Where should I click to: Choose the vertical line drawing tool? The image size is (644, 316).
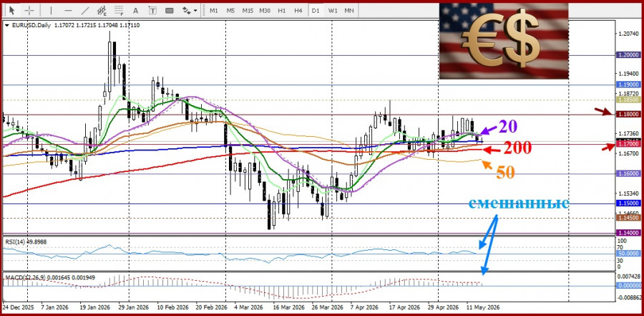pos(51,10)
